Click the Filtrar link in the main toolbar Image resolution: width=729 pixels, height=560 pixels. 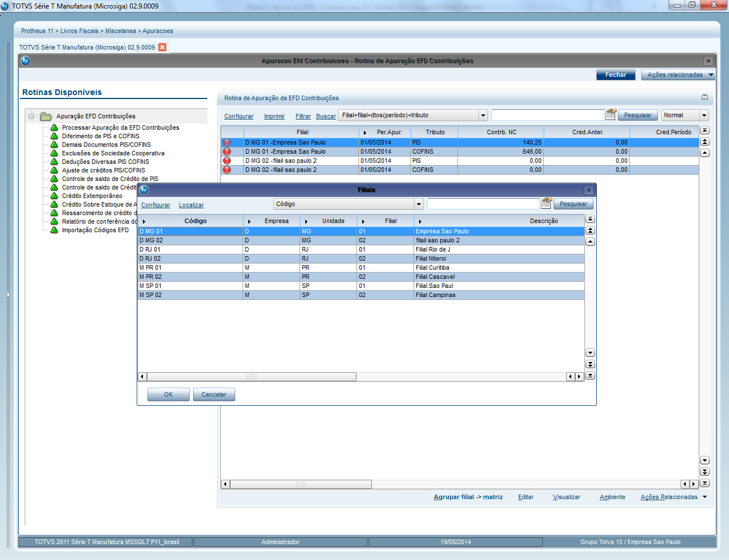pyautogui.click(x=303, y=116)
